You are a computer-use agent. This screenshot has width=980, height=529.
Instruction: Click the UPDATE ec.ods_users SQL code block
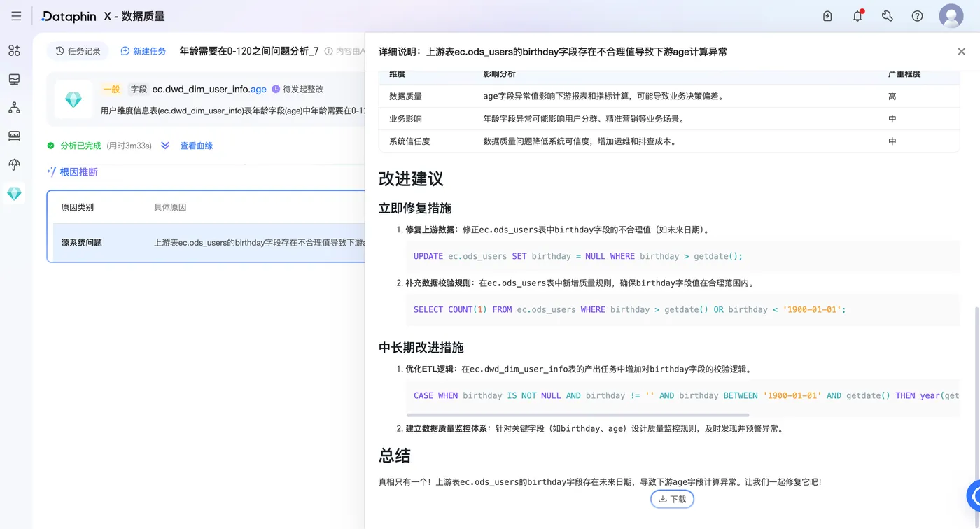pos(683,256)
